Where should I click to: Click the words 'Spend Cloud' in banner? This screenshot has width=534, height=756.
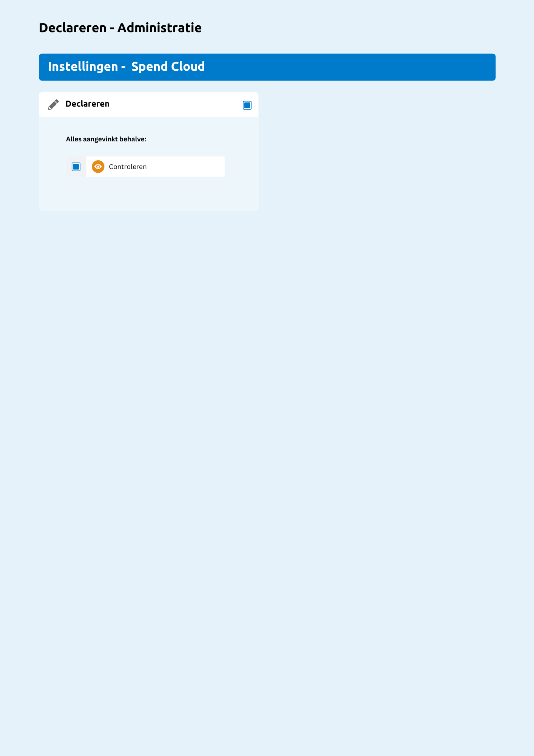tap(168, 67)
